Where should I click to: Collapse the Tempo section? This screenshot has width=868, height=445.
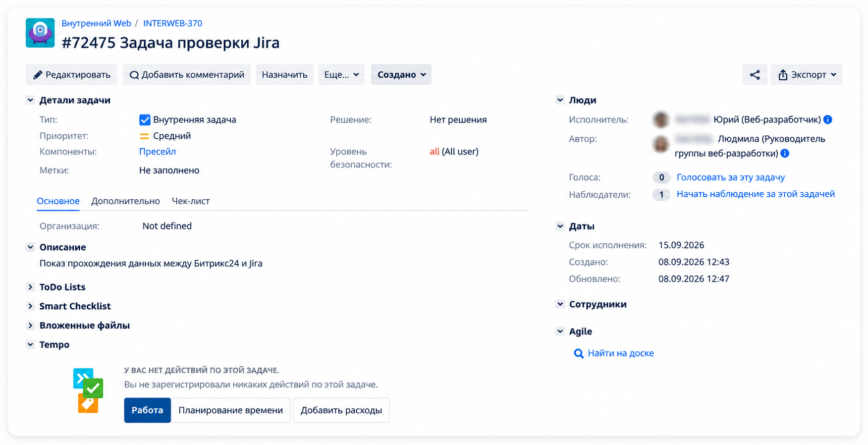(x=30, y=345)
